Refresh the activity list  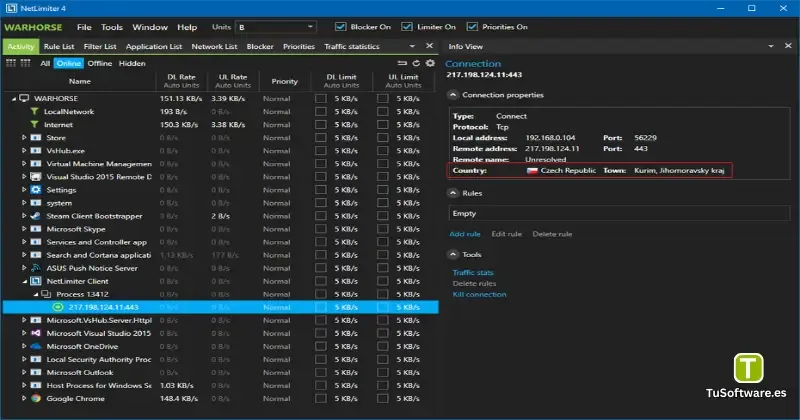click(x=416, y=63)
